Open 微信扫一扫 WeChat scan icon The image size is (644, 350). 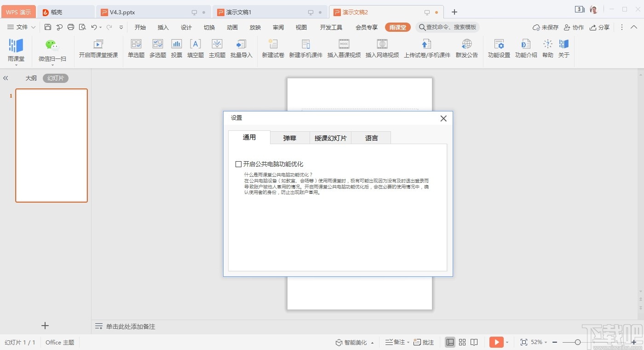click(52, 45)
